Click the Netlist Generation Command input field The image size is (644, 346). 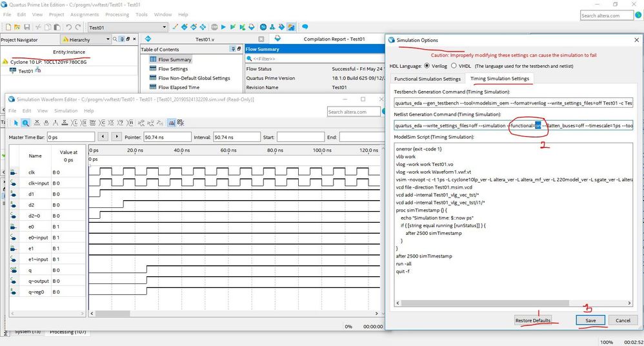click(452, 126)
